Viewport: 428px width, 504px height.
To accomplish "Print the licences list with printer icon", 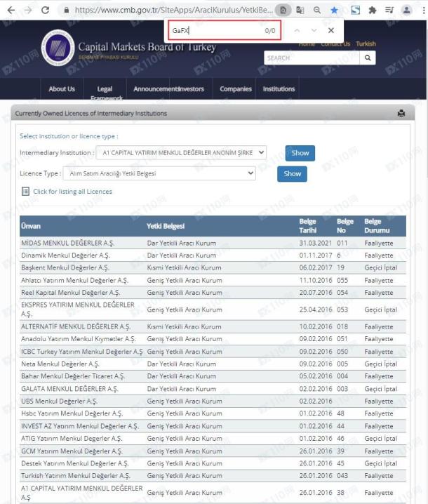I will 401,113.
